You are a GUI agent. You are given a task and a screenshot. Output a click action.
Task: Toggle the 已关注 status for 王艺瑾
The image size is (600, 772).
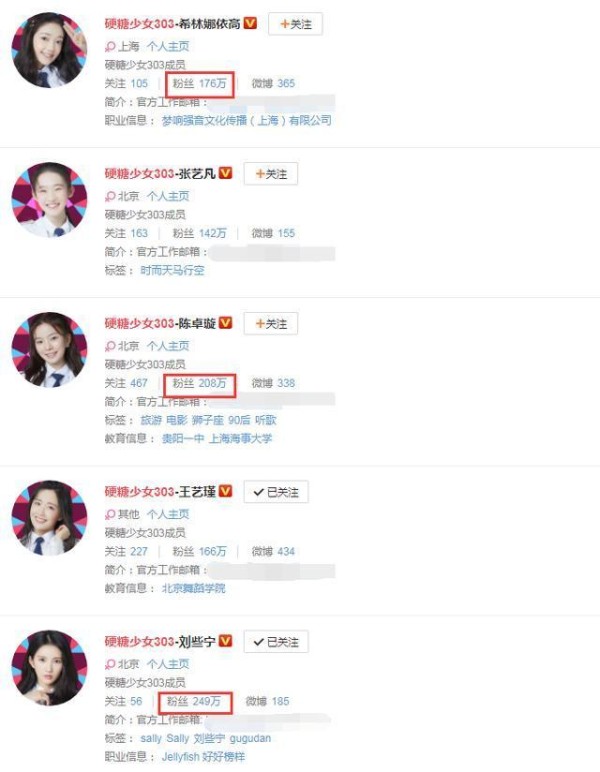click(276, 492)
